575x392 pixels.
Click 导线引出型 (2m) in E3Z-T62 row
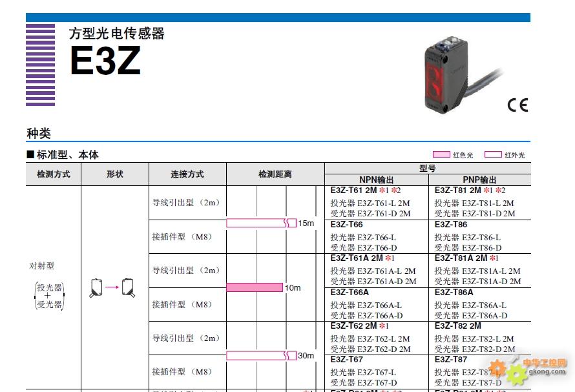[x=186, y=338]
